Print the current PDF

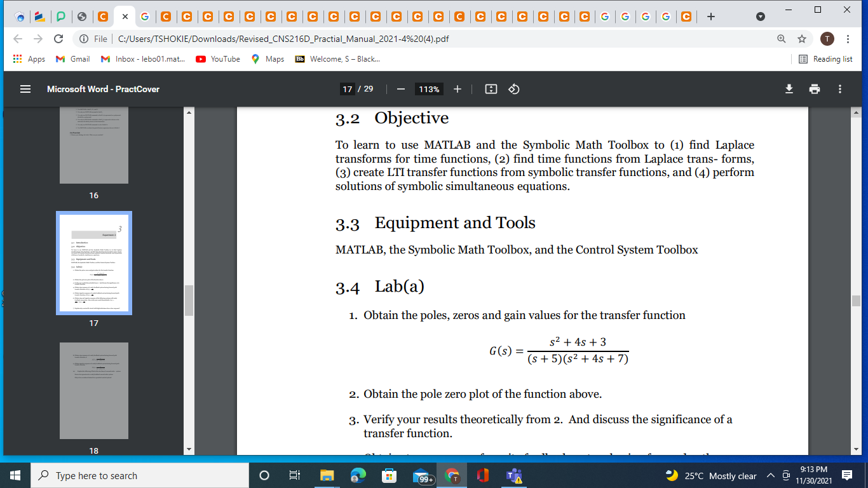click(814, 89)
